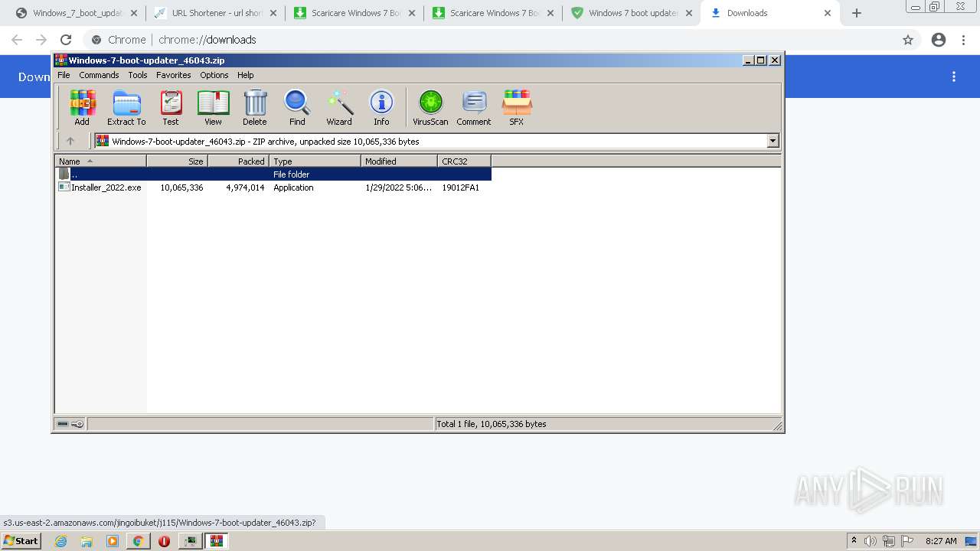This screenshot has width=980, height=551.
Task: Click the Delete trash can icon
Action: point(255,107)
